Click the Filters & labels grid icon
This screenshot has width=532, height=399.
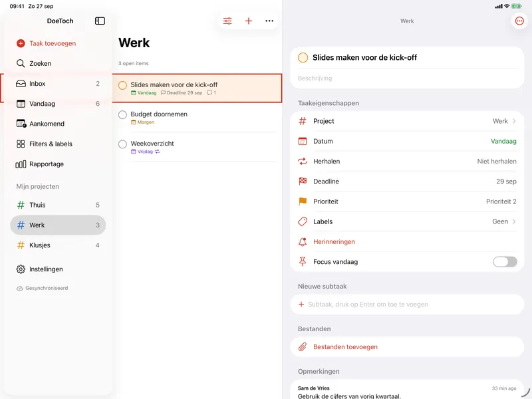click(x=21, y=144)
